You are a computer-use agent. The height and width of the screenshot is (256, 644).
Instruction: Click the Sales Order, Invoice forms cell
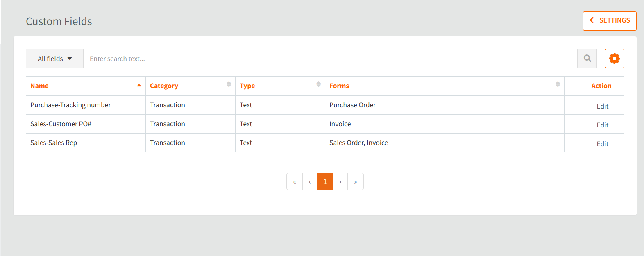[444, 143]
